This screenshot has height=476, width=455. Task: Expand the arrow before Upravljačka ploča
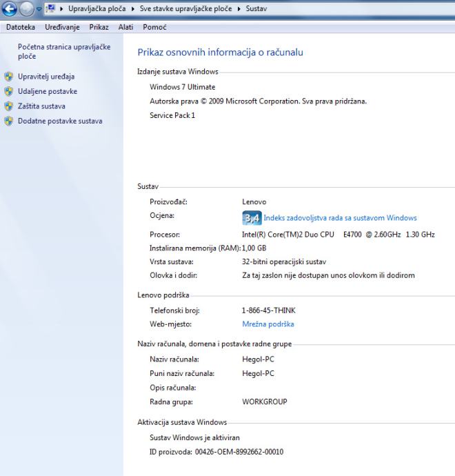point(61,9)
